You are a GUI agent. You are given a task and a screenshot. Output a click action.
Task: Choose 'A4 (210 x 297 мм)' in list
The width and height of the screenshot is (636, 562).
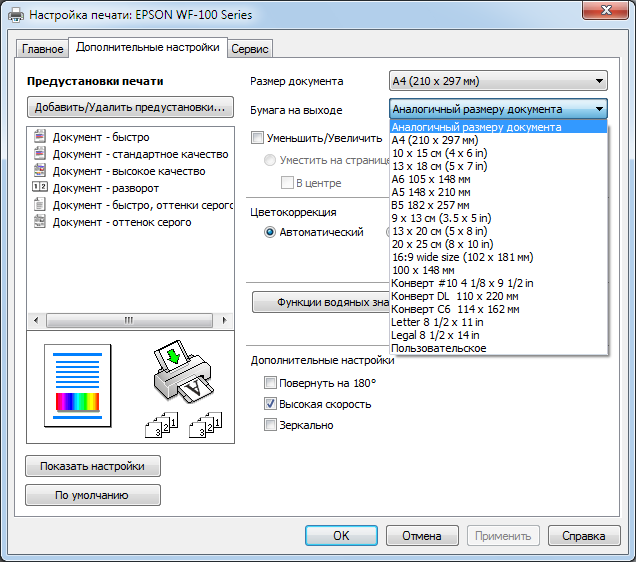pyautogui.click(x=498, y=140)
